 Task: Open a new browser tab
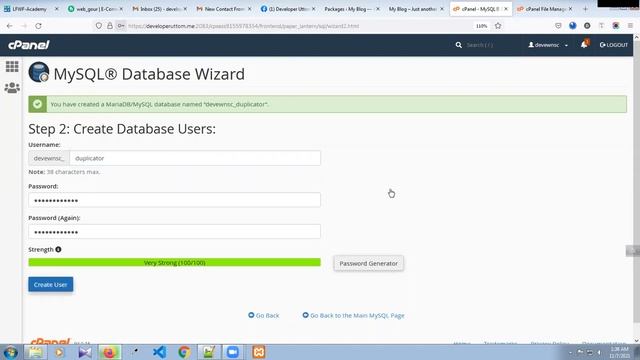[585, 9]
